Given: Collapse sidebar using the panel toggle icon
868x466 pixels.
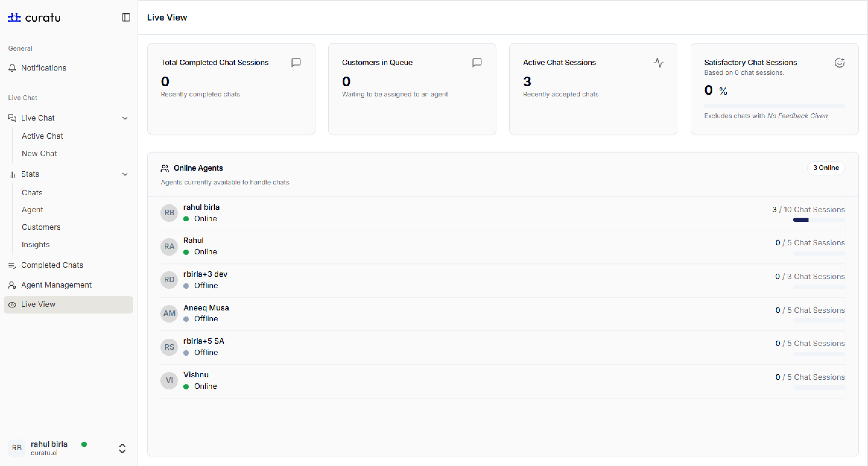Looking at the screenshot, I should click(x=126, y=17).
